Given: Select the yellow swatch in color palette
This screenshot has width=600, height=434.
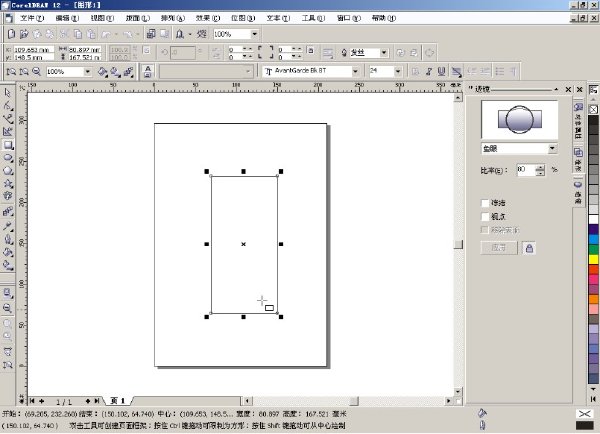Looking at the screenshot, I should [x=593, y=259].
